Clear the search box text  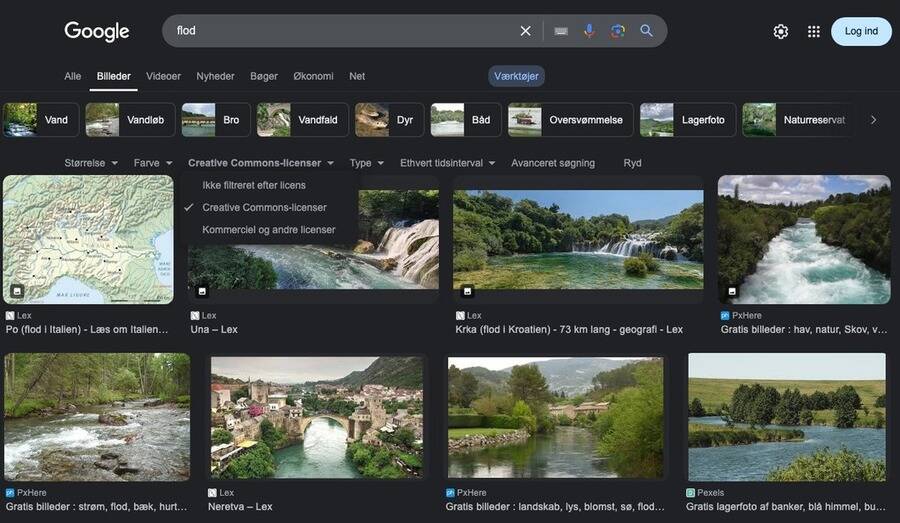pos(525,31)
